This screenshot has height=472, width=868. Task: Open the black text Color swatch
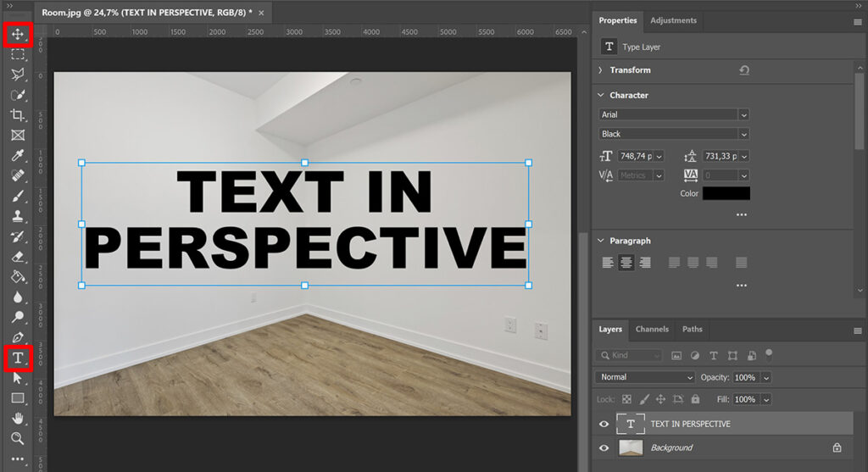pyautogui.click(x=726, y=193)
